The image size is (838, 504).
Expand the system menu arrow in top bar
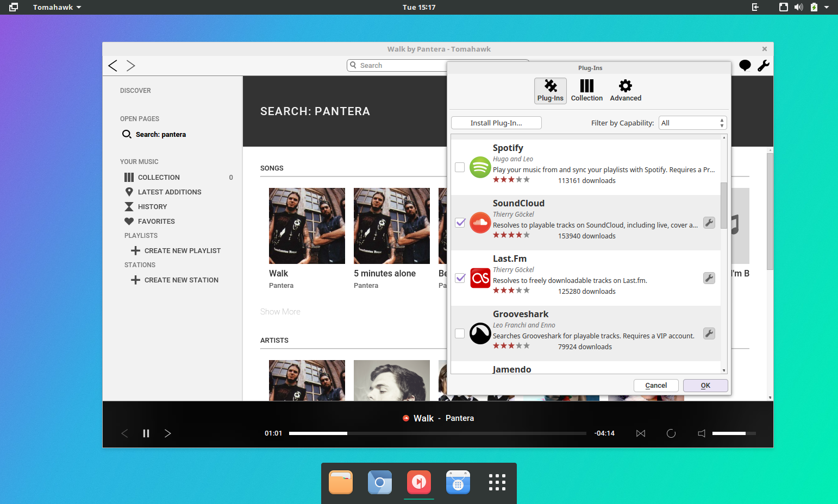pyautogui.click(x=827, y=7)
